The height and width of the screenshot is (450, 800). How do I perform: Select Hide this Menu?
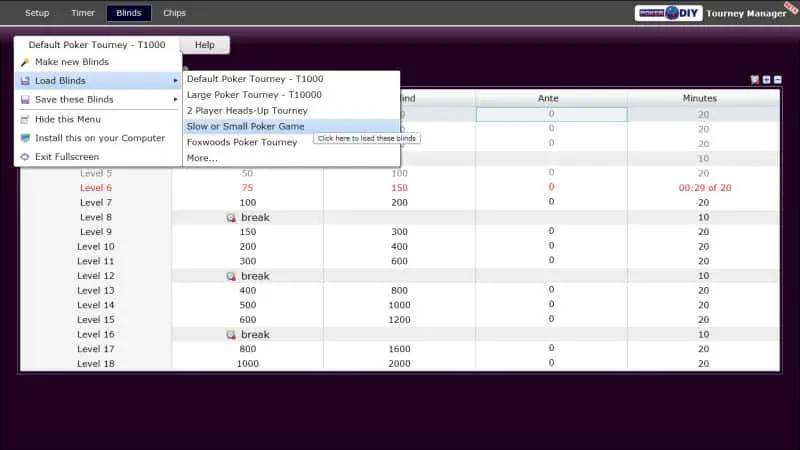pyautogui.click(x=98, y=119)
